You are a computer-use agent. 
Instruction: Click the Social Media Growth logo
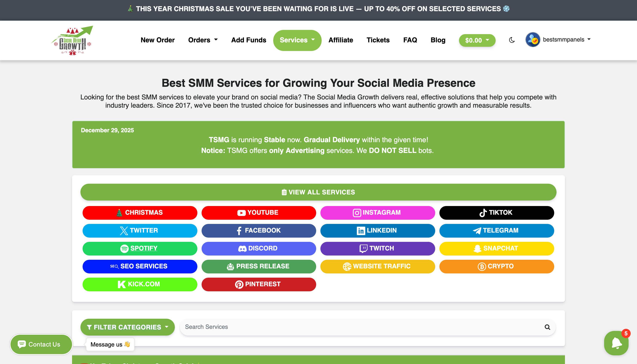[72, 40]
